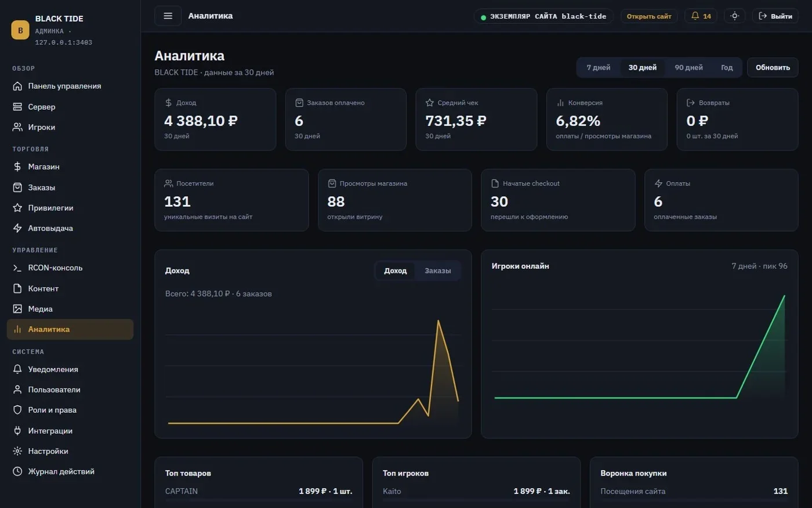This screenshot has height=508, width=812.
Task: Open the Магазин section in the sidebar
Action: coord(70,167)
